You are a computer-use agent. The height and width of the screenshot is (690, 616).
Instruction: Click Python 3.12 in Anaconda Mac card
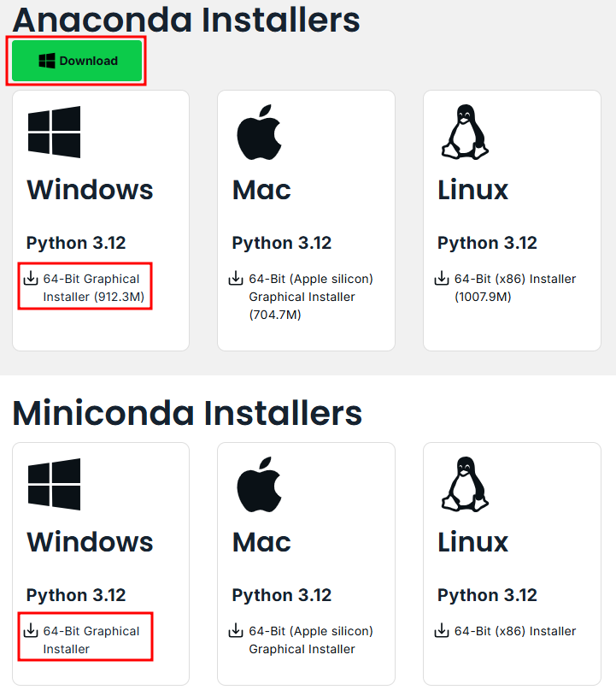coord(281,243)
